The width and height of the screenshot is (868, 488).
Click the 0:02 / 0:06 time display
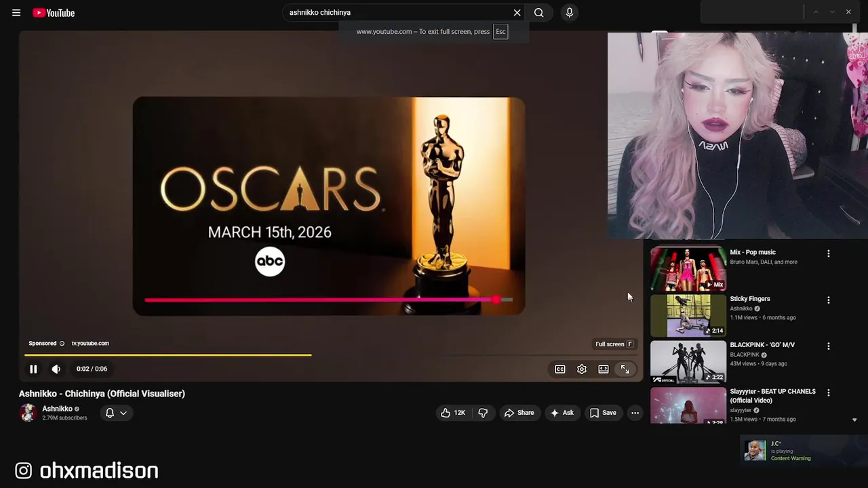[x=92, y=369]
